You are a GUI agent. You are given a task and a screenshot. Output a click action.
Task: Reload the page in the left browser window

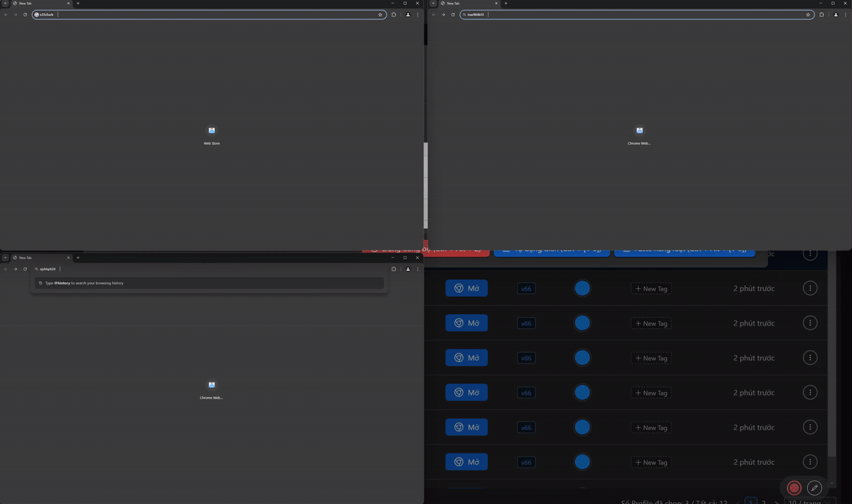25,14
